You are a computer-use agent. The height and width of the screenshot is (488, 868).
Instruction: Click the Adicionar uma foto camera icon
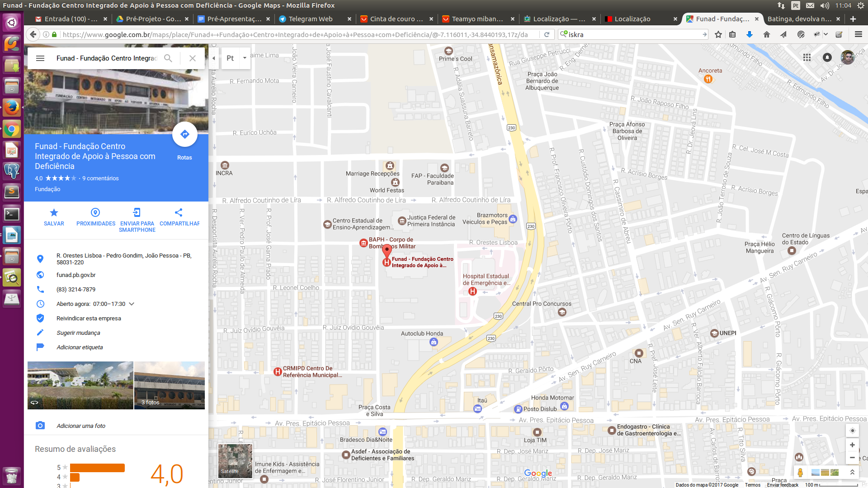pos(41,425)
